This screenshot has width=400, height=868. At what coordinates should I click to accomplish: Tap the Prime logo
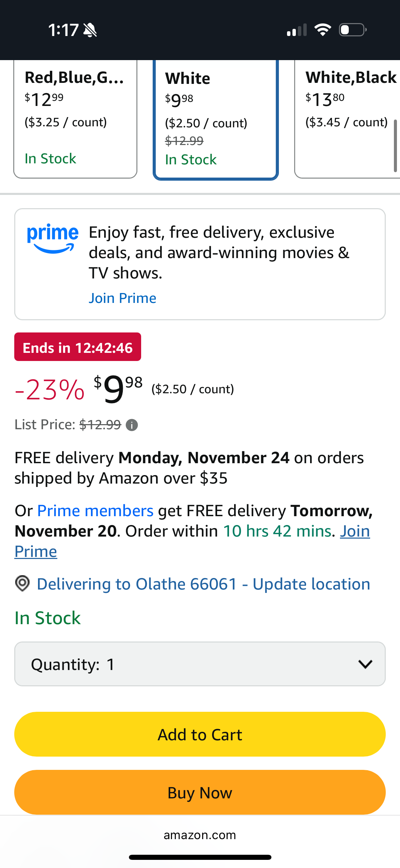pyautogui.click(x=53, y=238)
